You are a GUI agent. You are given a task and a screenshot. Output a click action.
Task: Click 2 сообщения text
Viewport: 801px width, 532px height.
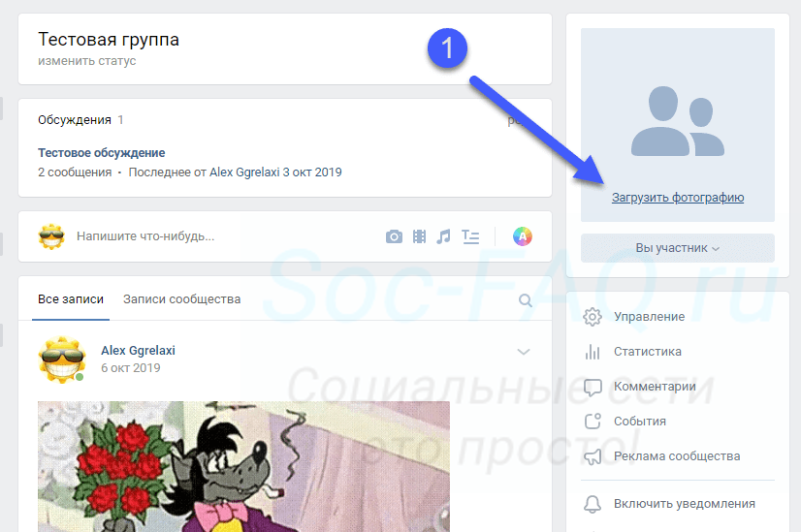pos(75,172)
